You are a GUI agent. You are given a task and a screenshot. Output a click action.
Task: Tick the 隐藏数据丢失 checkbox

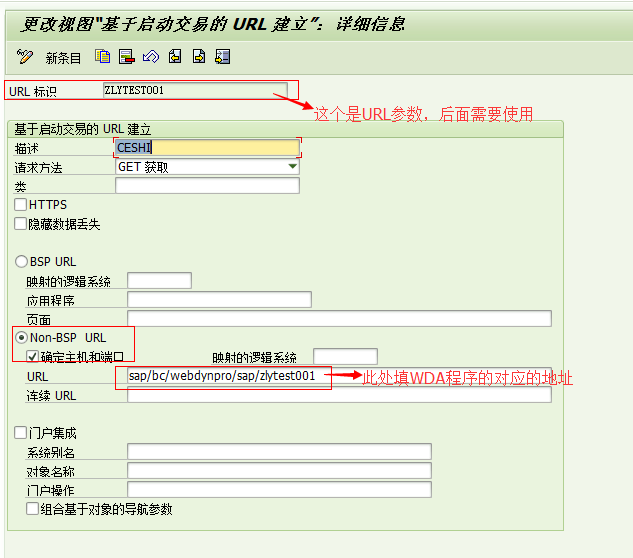pos(21,224)
